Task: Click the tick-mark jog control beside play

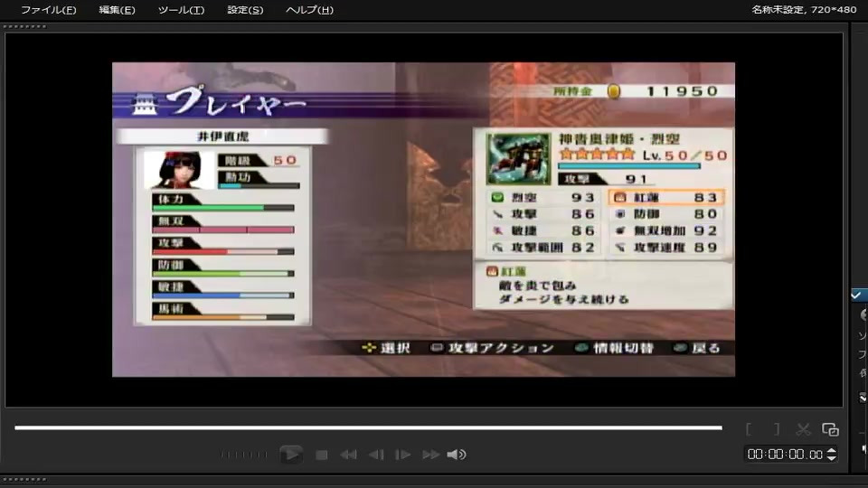Action: point(243,455)
